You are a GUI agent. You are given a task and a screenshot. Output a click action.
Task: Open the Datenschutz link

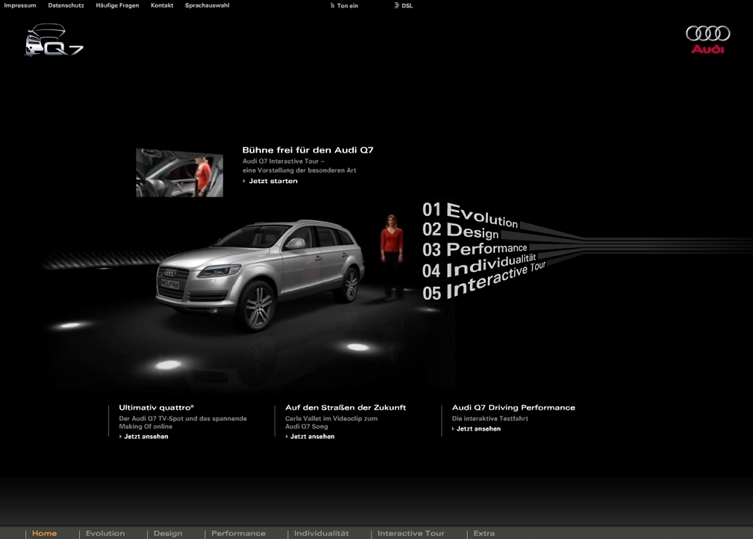coord(66,6)
